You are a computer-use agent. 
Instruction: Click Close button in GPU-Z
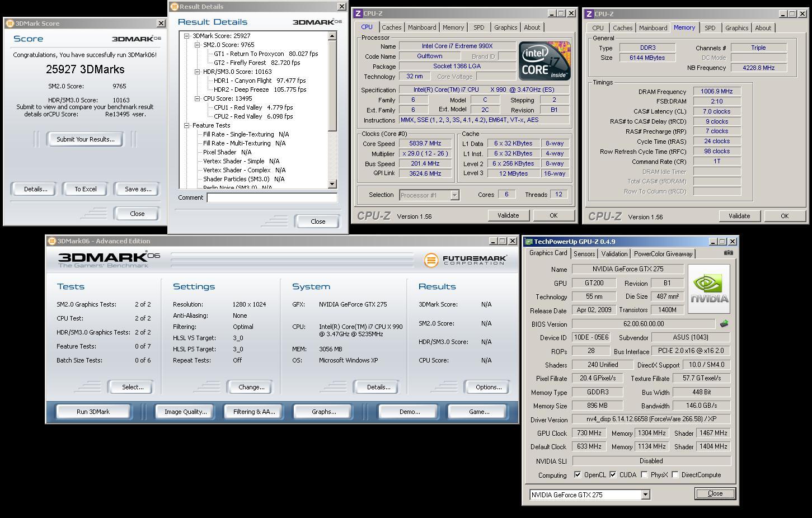point(715,493)
